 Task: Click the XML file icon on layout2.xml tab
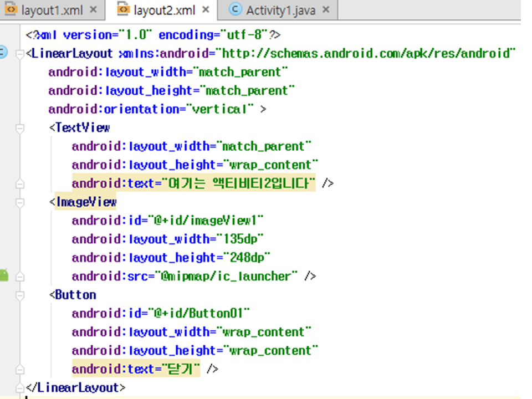[x=124, y=10]
